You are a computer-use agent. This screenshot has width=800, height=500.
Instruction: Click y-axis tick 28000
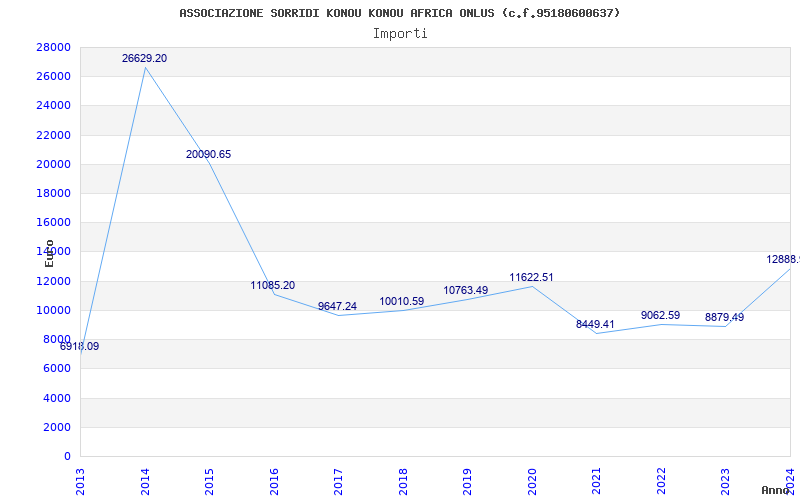[53, 47]
